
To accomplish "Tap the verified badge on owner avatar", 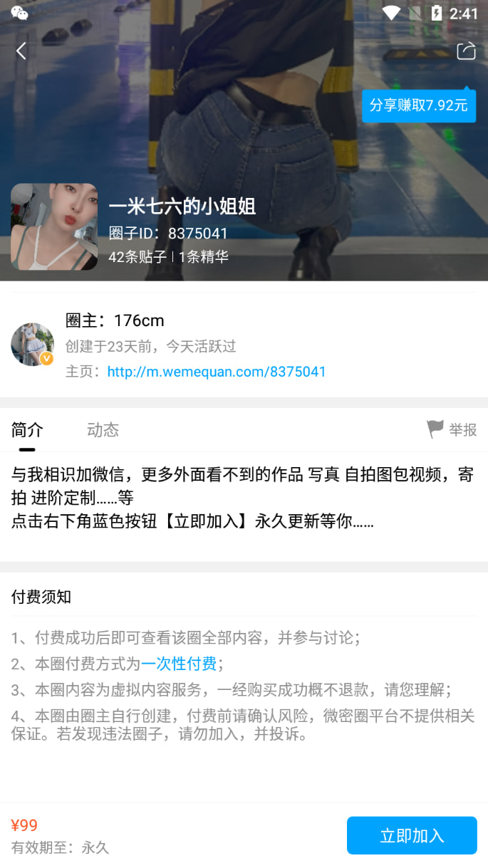I will (46, 358).
